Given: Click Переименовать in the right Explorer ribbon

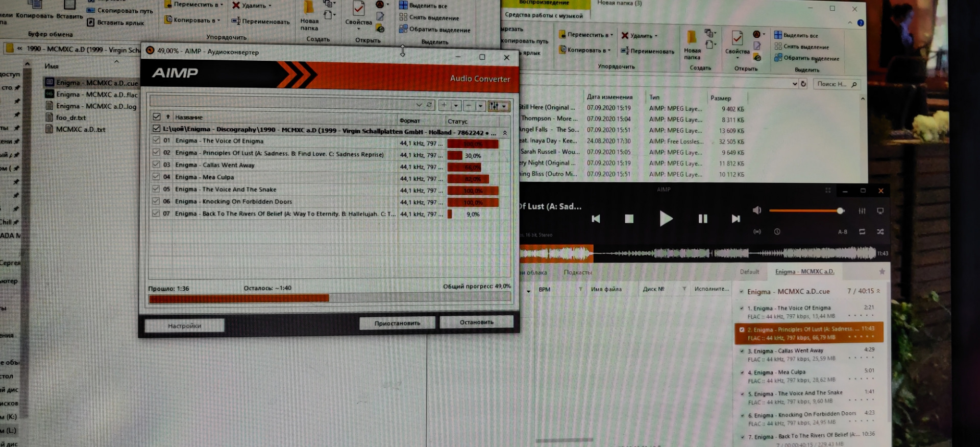Looking at the screenshot, I should tap(647, 51).
